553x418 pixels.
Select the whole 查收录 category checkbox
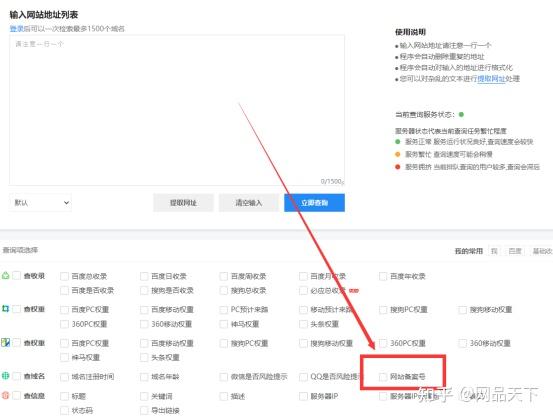[x=17, y=275]
